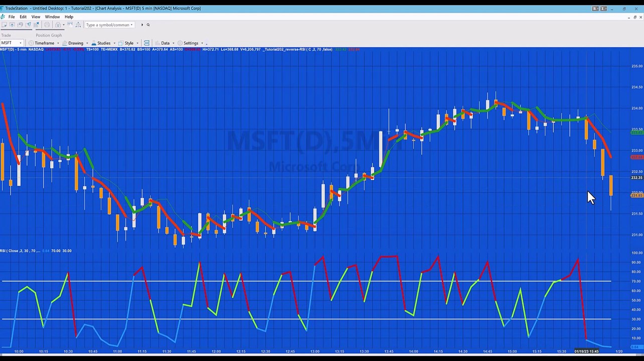Viewport: 644px width, 361px height.
Task: Open the File menu
Action: 12,17
